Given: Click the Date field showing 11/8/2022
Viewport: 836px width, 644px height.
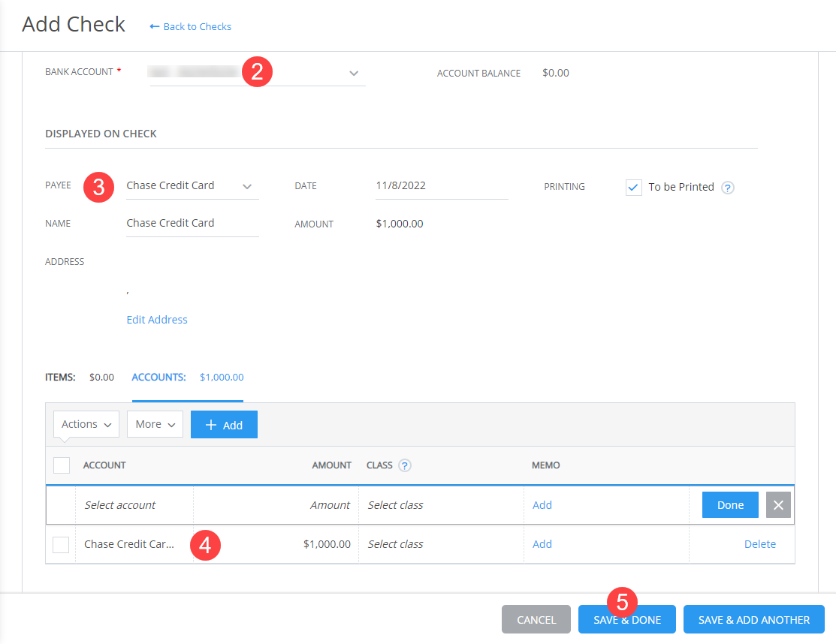Looking at the screenshot, I should coord(421,185).
